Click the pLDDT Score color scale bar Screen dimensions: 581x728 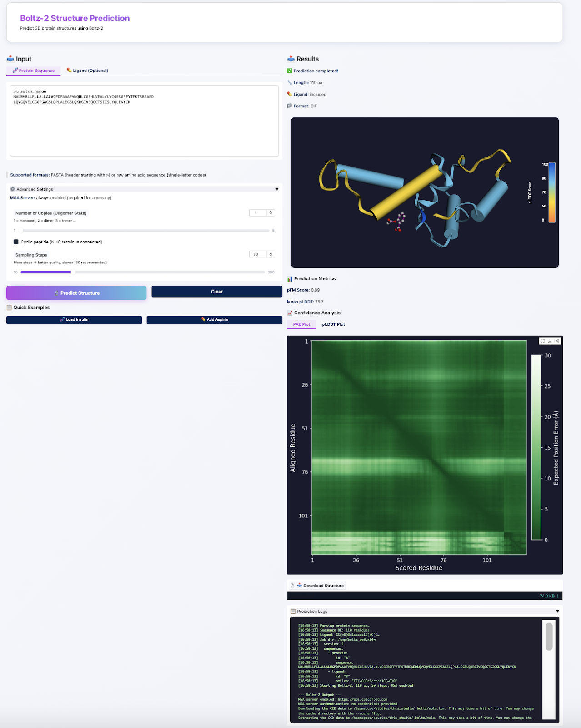(x=551, y=192)
